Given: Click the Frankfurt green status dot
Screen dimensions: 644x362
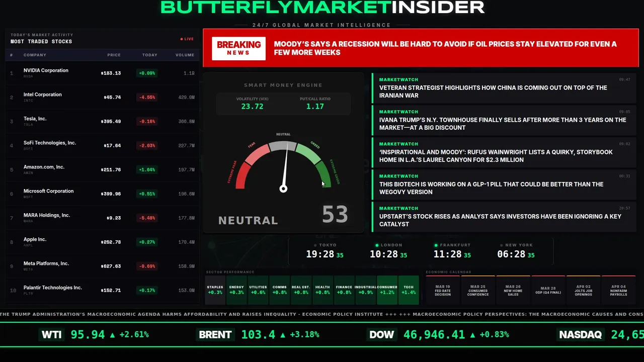Looking at the screenshot, I should (436, 245).
